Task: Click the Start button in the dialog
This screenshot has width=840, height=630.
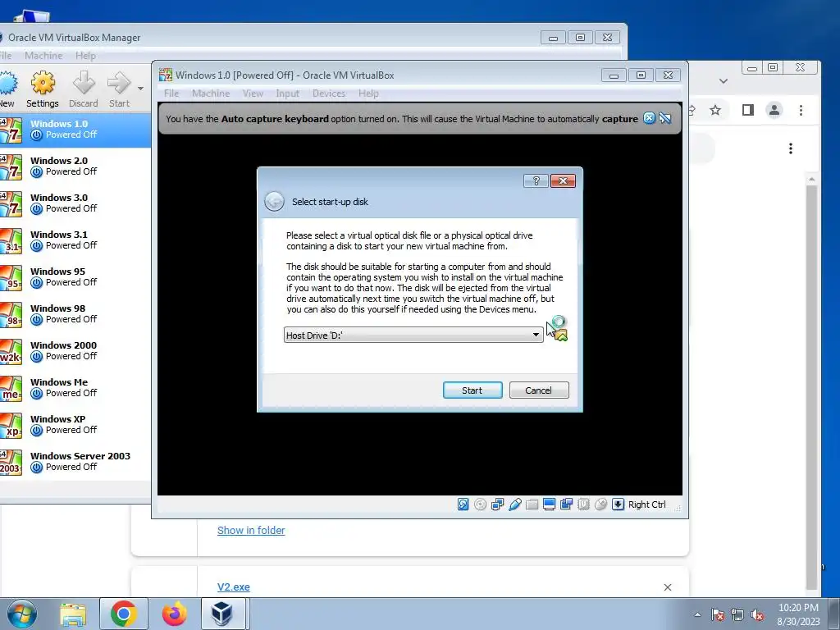Action: pos(472,390)
